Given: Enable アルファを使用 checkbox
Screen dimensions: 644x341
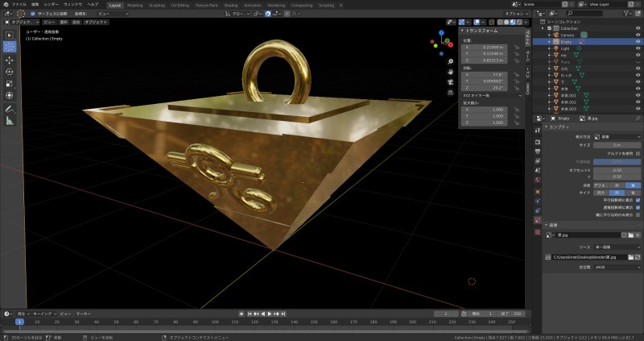Looking at the screenshot, I should click(638, 153).
